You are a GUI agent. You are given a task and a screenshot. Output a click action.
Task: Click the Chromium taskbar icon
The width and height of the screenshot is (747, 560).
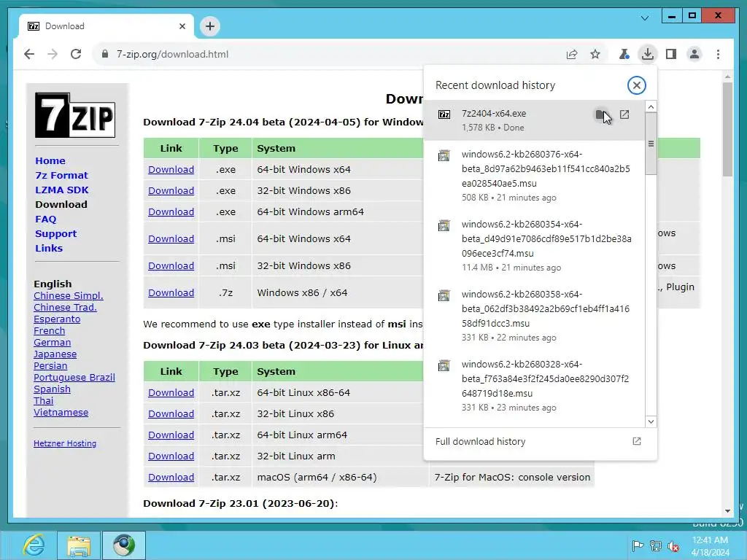point(124,545)
